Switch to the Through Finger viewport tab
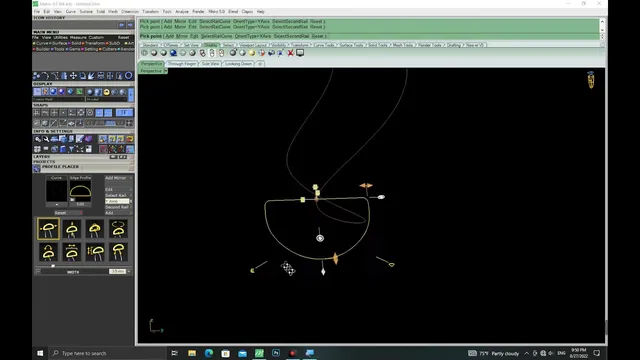The height and width of the screenshot is (360, 640). coord(182,64)
